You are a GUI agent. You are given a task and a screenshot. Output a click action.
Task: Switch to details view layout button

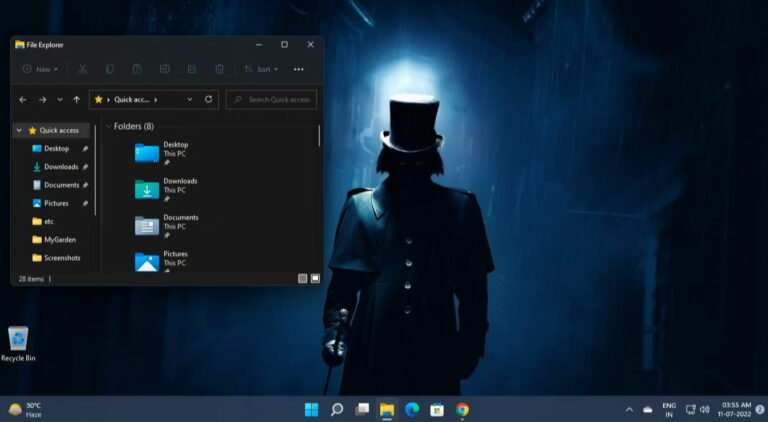(x=303, y=279)
